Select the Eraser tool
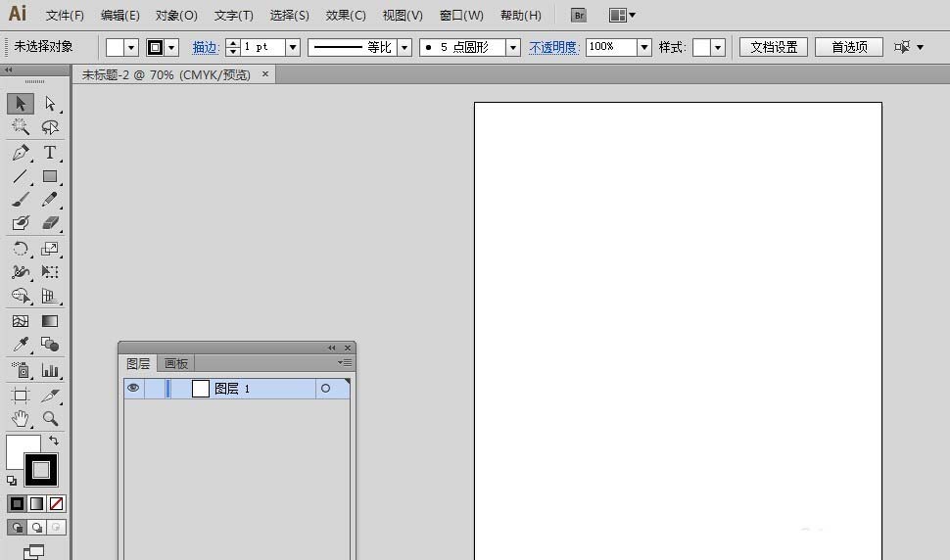Screen dimensions: 950x560 [50, 223]
